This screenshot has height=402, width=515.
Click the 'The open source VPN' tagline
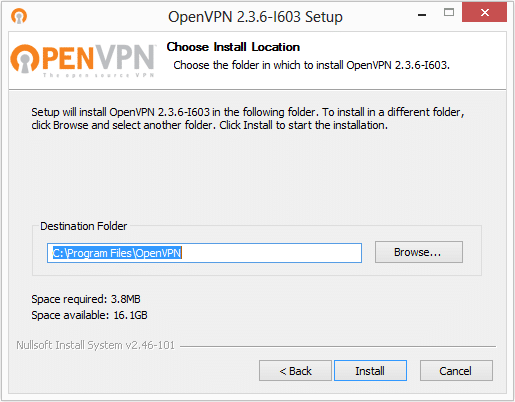[x=98, y=75]
